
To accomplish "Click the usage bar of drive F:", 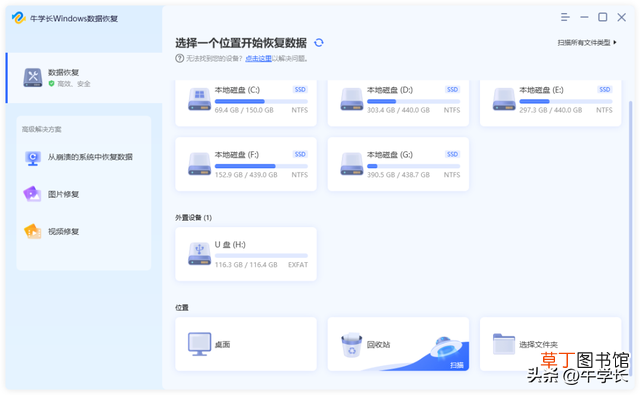I will pyautogui.click(x=261, y=166).
